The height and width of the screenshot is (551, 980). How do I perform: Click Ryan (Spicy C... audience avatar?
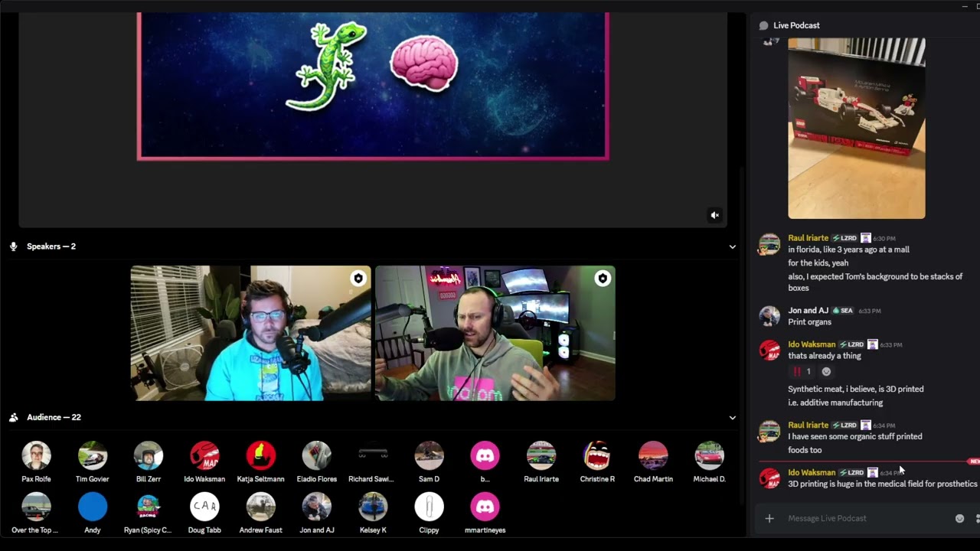pos(149,507)
